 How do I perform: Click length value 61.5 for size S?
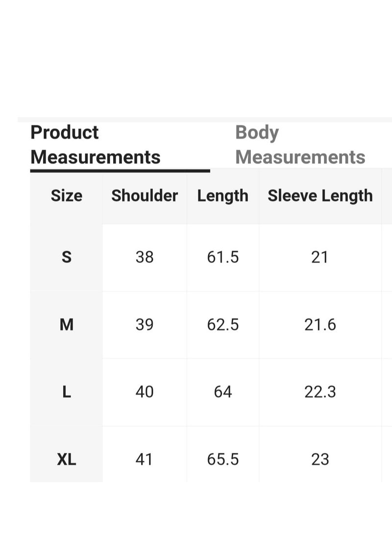click(x=223, y=257)
